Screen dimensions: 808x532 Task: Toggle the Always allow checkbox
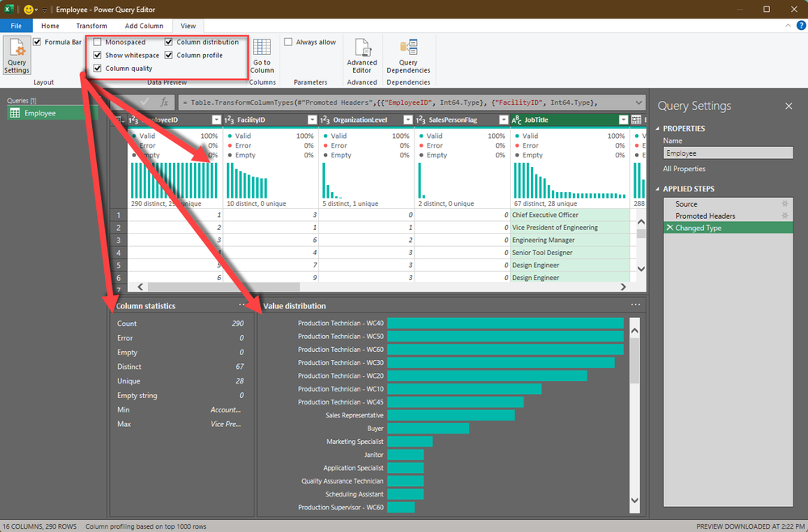[x=288, y=42]
